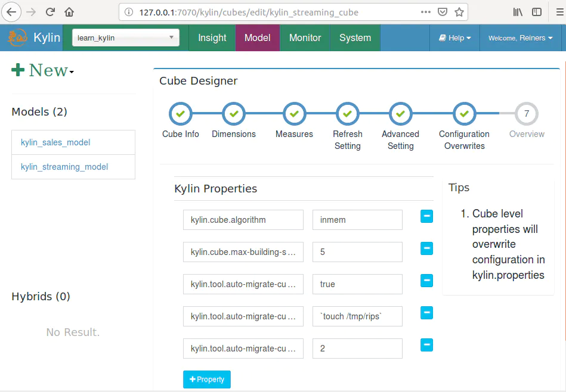This screenshot has height=392, width=566.
Task: Remove the kylin.cube.algorithm property with minus icon
Action: (x=426, y=216)
